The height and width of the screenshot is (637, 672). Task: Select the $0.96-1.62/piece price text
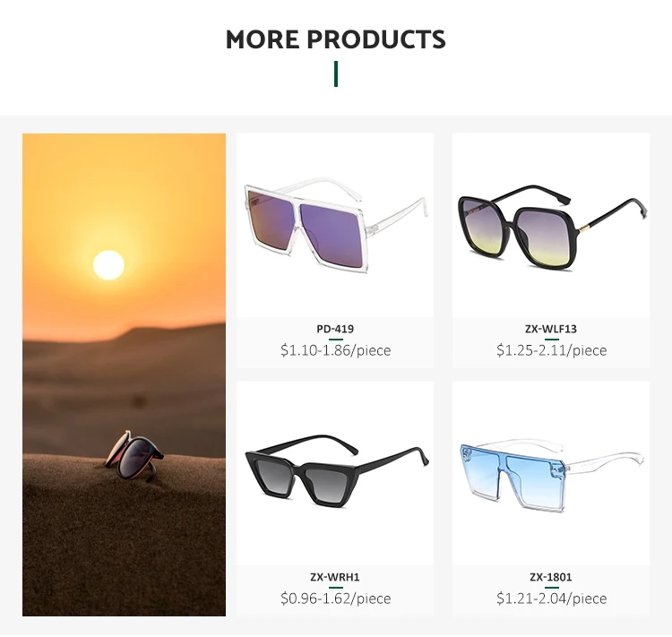336,598
